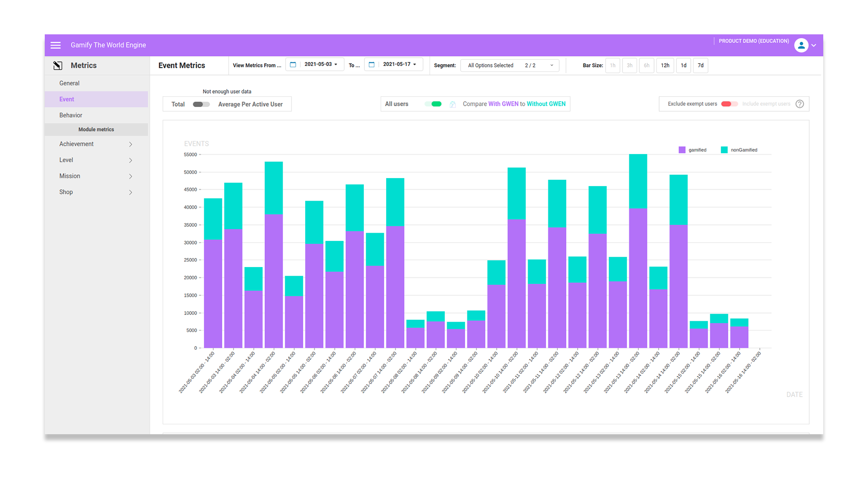
Task: Click the Without GWEN label
Action: tap(546, 104)
